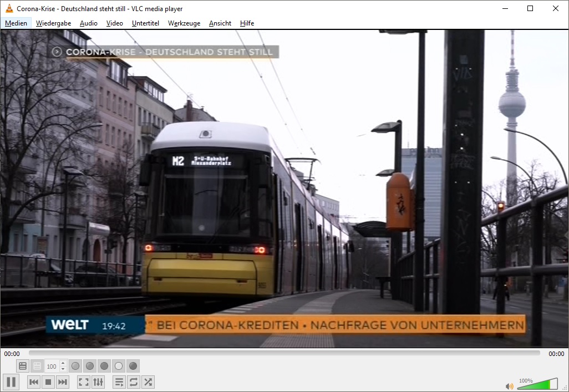Pause the video playback
The width and height of the screenshot is (569, 392).
[11, 381]
